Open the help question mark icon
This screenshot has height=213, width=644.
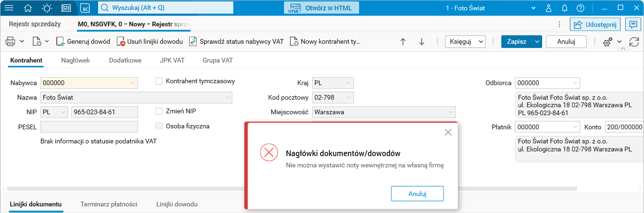[x=581, y=8]
